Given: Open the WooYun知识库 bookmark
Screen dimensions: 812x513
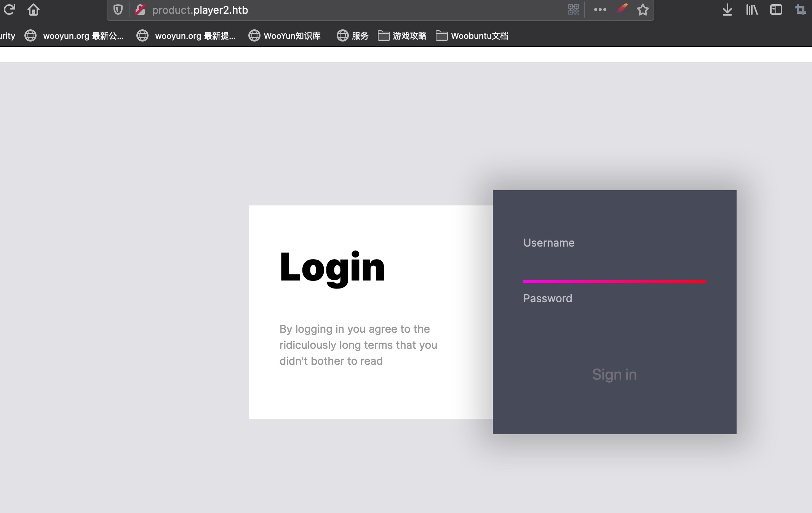Looking at the screenshot, I should tap(285, 36).
